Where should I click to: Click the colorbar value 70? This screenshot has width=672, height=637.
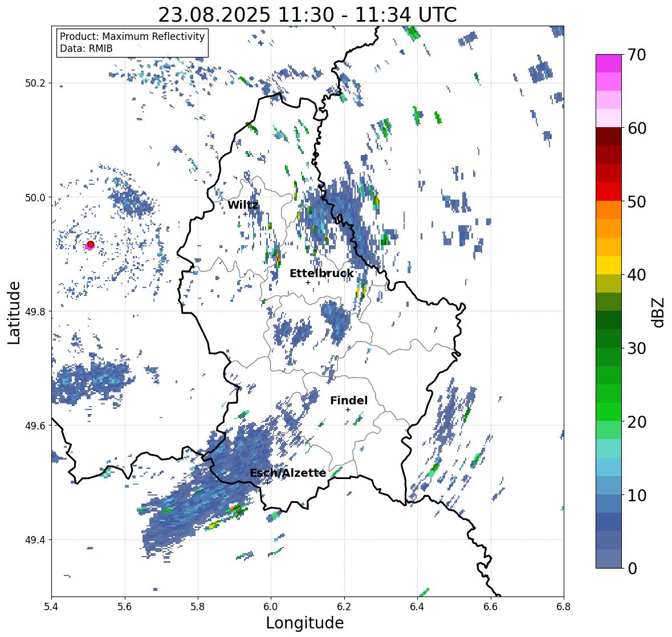coord(637,55)
